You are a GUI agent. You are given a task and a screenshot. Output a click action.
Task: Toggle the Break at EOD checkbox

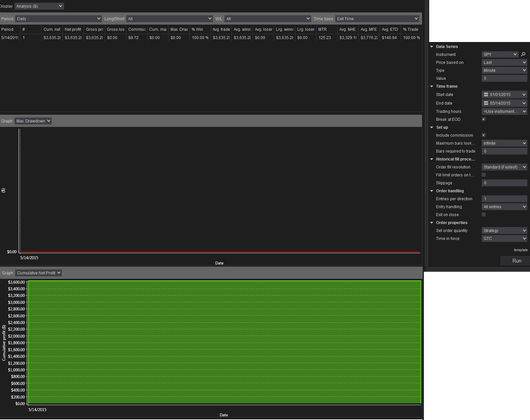(484, 119)
